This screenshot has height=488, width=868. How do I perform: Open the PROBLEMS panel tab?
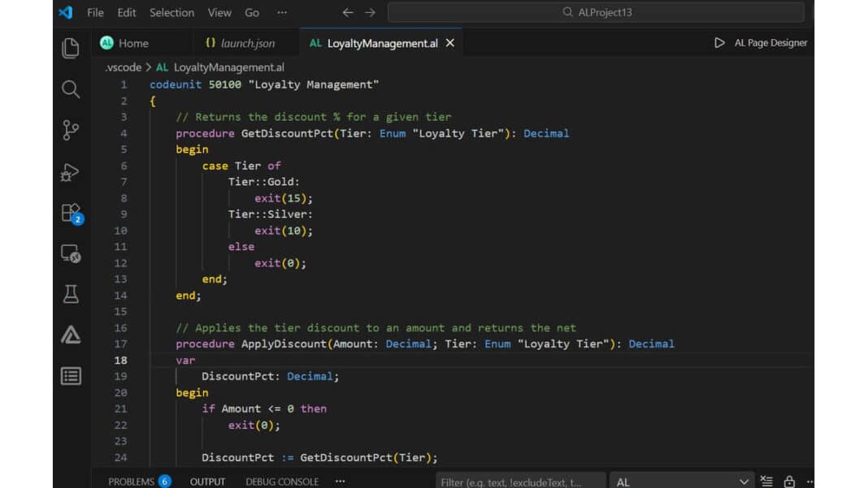point(140,482)
